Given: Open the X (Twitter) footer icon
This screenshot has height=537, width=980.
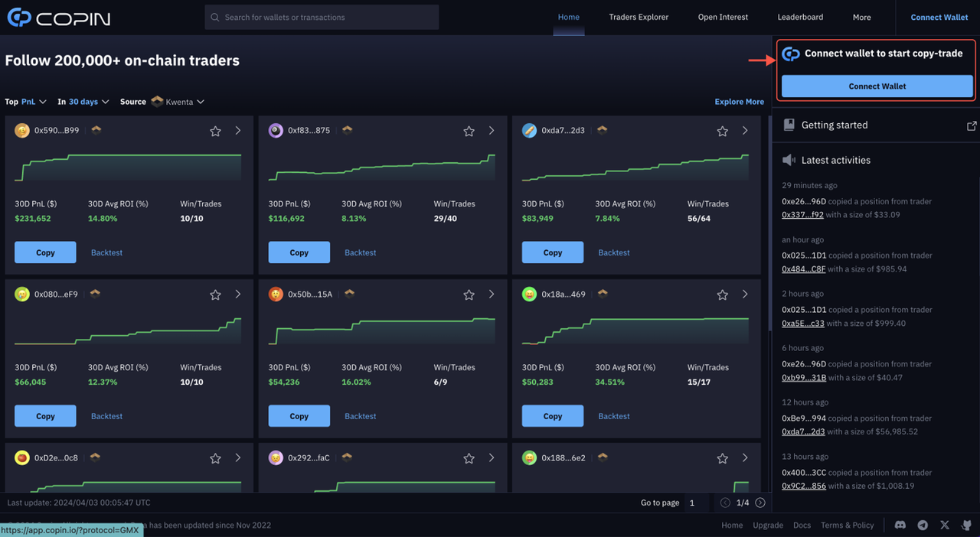Looking at the screenshot, I should click(945, 525).
